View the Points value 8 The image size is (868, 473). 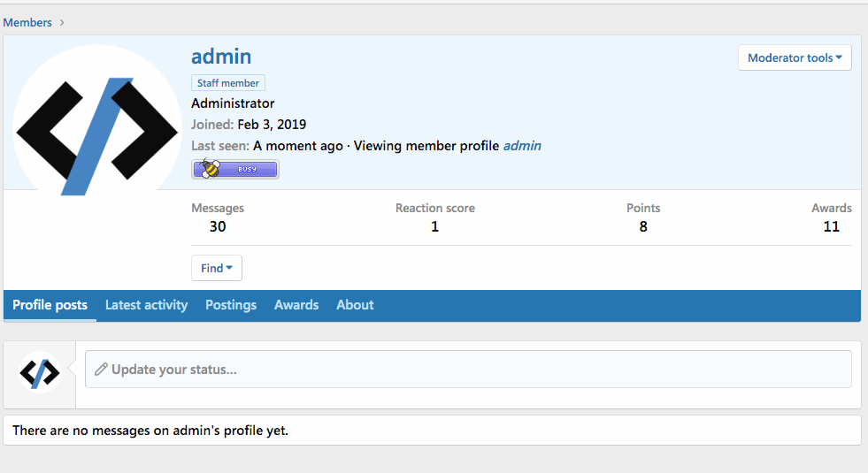point(643,227)
